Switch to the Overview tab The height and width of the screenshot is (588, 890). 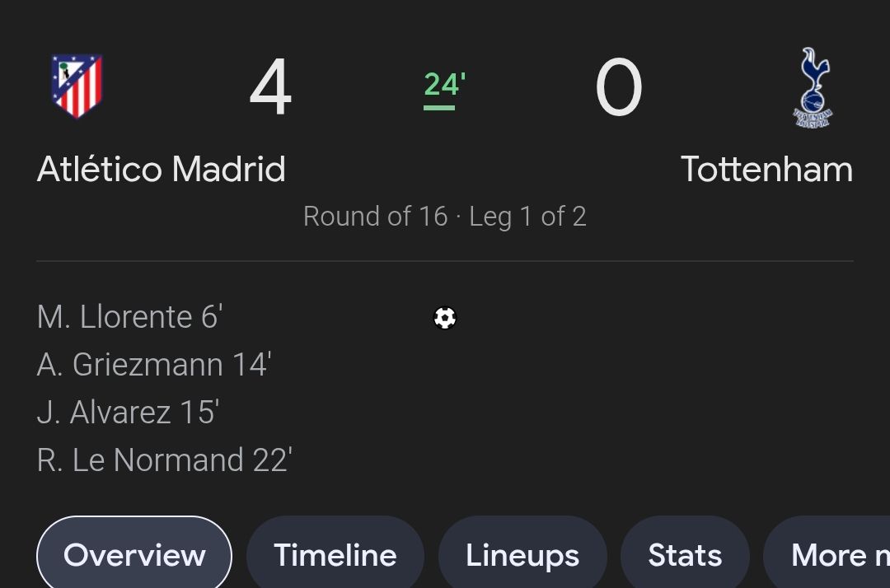(134, 555)
